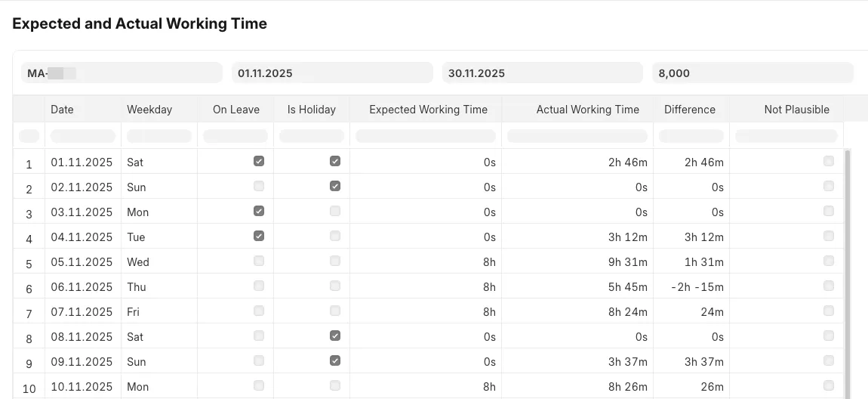The image size is (868, 399).
Task: Enable Is Holiday for 07.11.2025 row
Action: [x=335, y=311]
